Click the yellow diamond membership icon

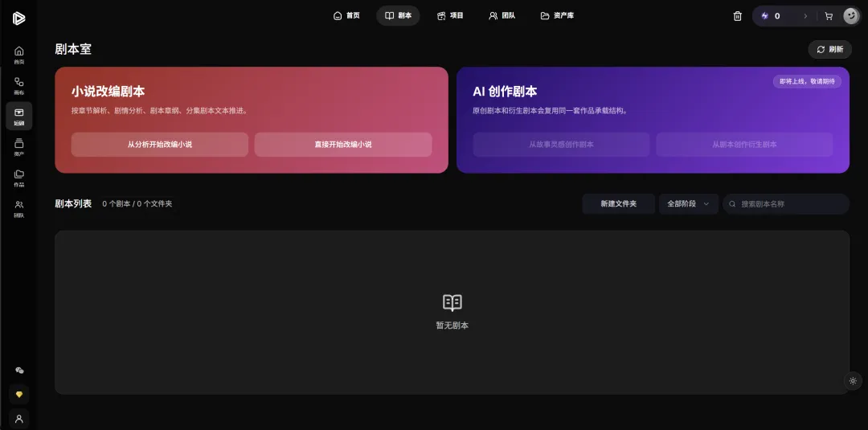(x=18, y=395)
